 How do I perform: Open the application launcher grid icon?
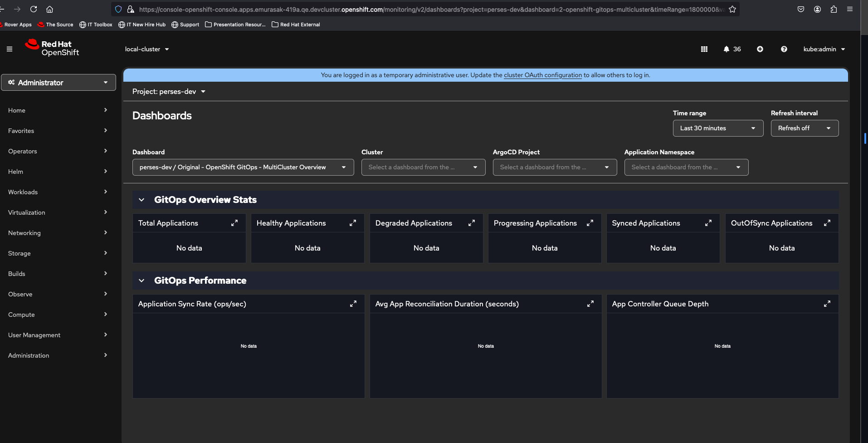(704, 49)
